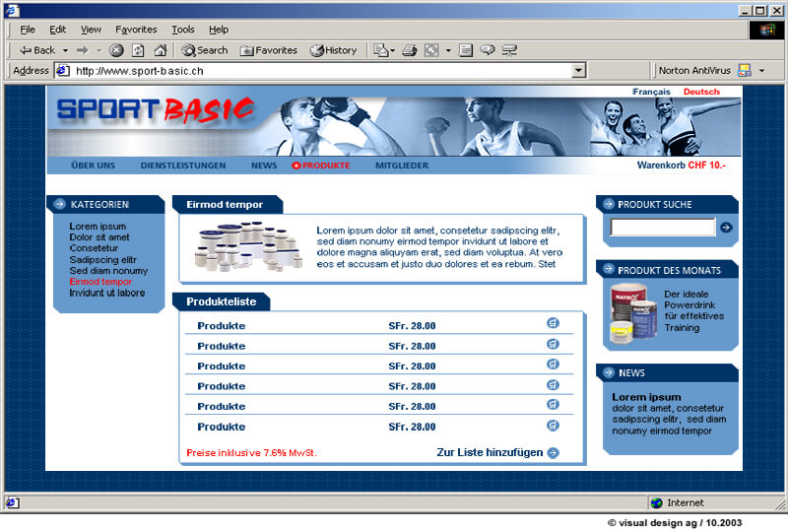The height and width of the screenshot is (532, 788).
Task: Click the Messenger network icon in toolbar
Action: point(509,50)
